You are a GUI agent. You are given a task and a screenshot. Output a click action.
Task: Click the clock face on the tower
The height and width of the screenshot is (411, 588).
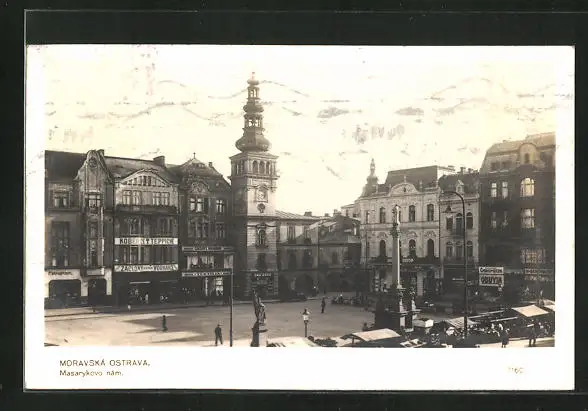(261, 194)
